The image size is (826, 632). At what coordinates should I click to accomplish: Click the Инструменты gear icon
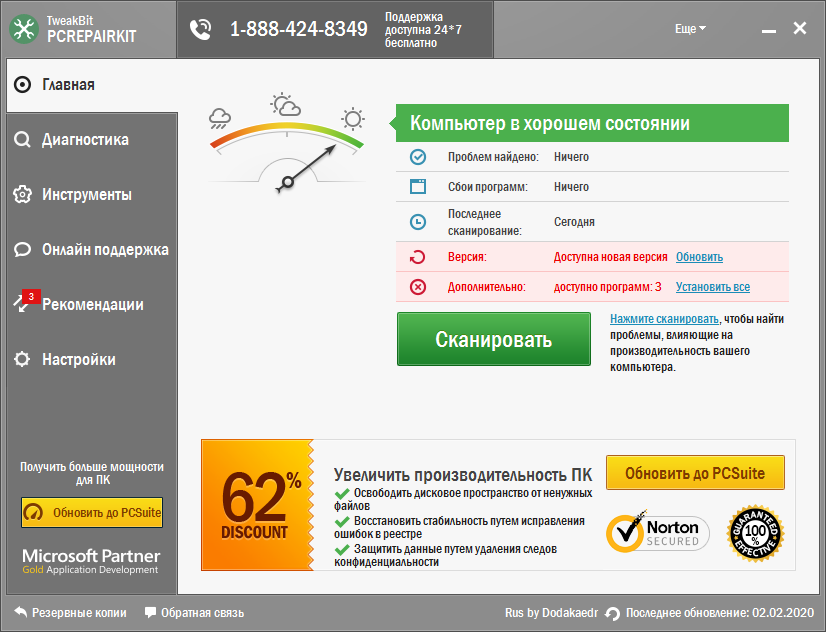coord(22,194)
